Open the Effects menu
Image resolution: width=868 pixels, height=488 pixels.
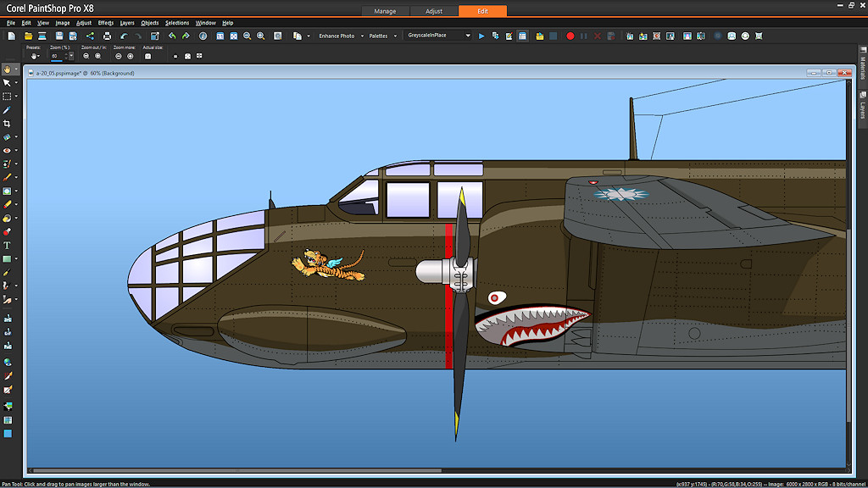[x=105, y=23]
